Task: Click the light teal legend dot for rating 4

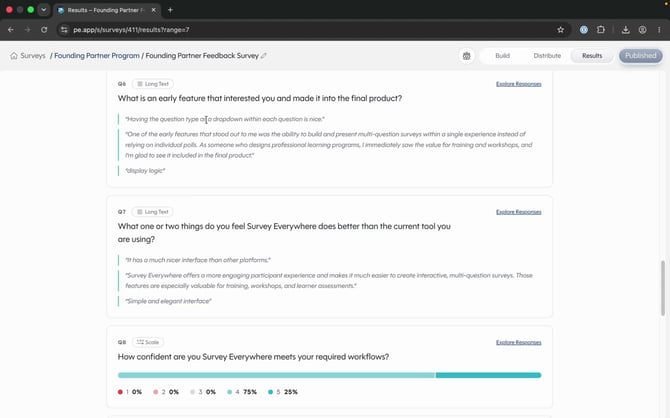Action: (x=229, y=392)
